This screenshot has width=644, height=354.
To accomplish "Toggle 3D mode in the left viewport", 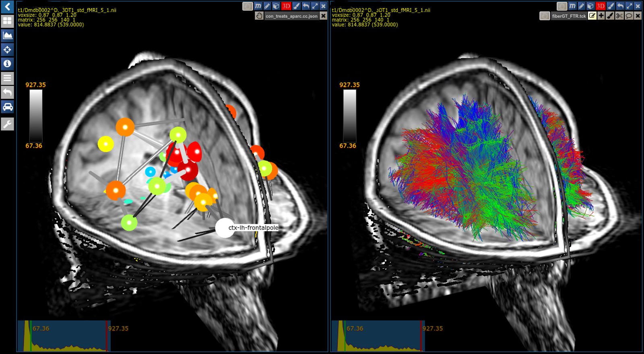I will (x=286, y=6).
